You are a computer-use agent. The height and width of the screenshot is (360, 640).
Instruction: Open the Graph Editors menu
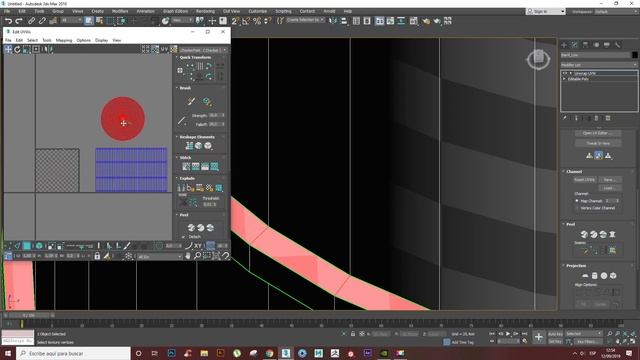176,11
